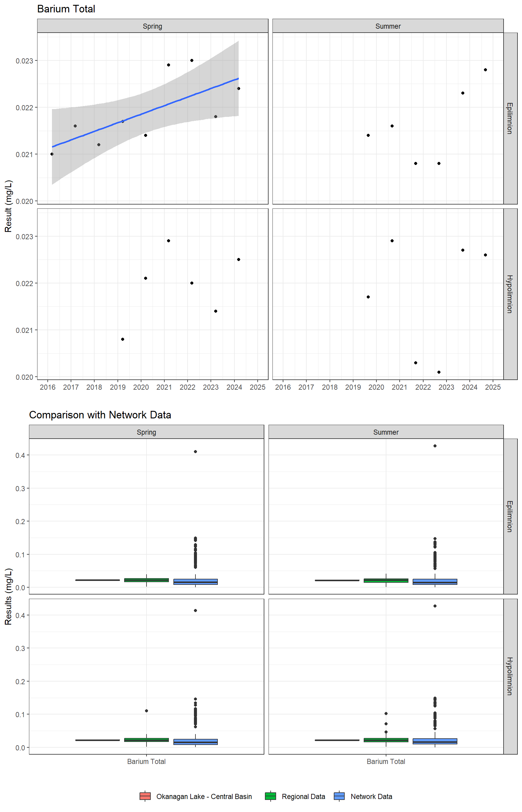
Task: Click the green Regional box in Summer Epilimnion
Action: pos(386,581)
